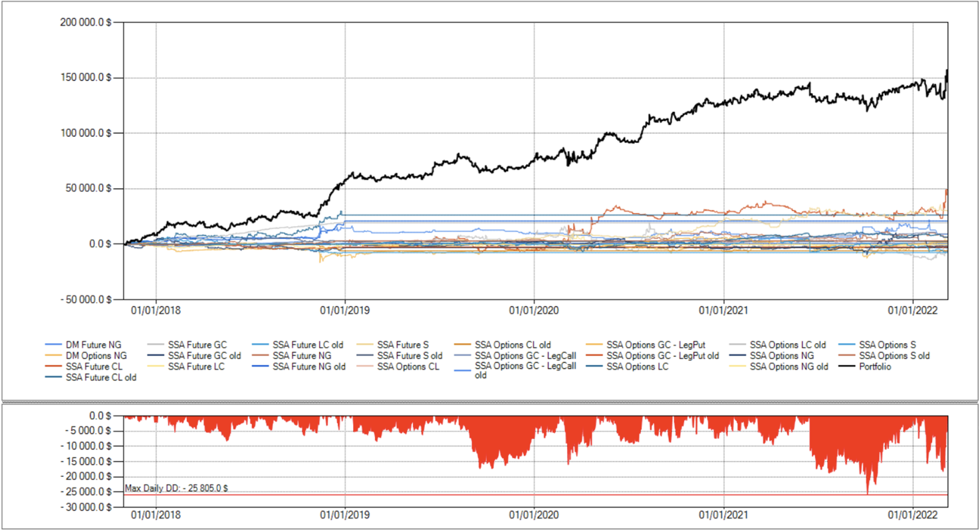Image resolution: width=980 pixels, height=532 pixels.
Task: Click the black Portfolio line swatch in legend
Action: pos(848,367)
